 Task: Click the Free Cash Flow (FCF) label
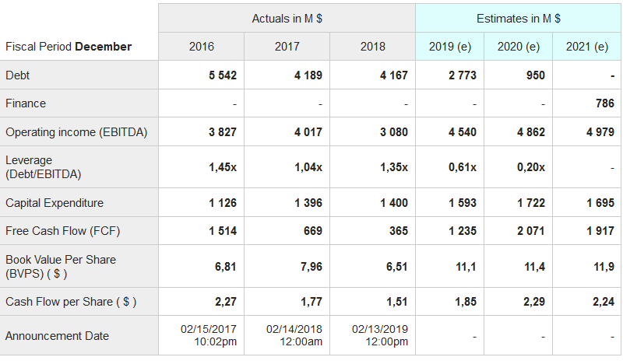click(x=63, y=231)
